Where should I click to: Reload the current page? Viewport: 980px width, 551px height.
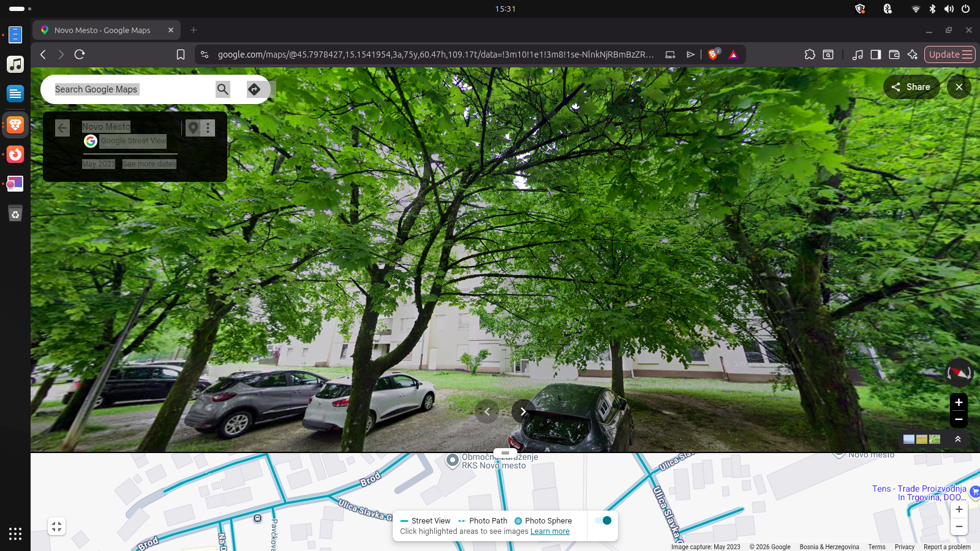click(x=80, y=54)
